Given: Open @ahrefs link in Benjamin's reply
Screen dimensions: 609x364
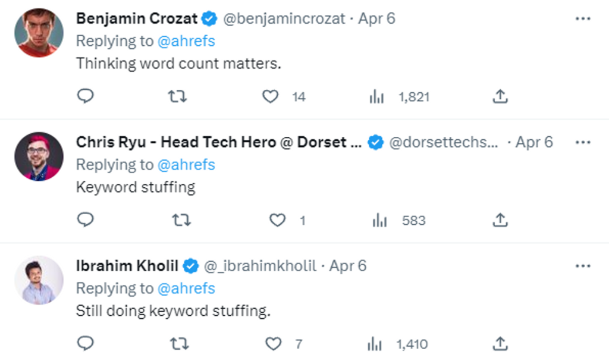Looking at the screenshot, I should tap(186, 41).
